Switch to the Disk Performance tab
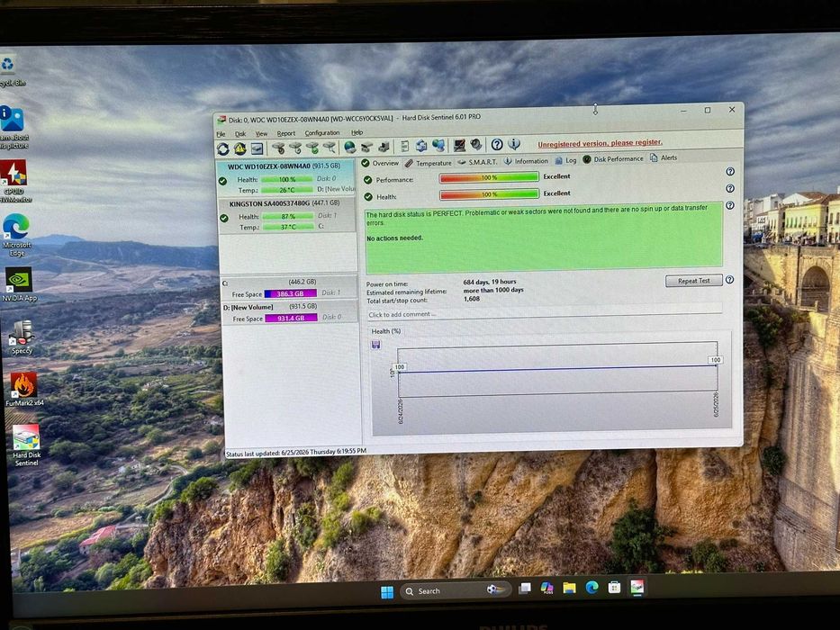Image resolution: width=840 pixels, height=630 pixels. point(613,159)
